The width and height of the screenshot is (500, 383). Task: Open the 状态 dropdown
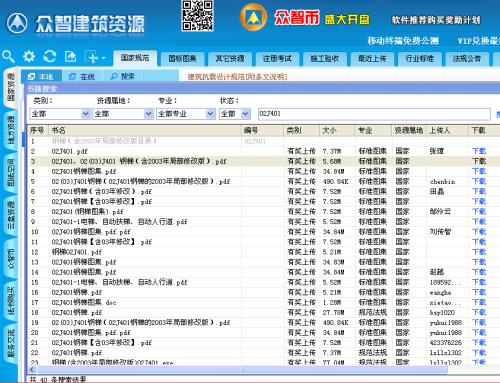pyautogui.click(x=235, y=114)
